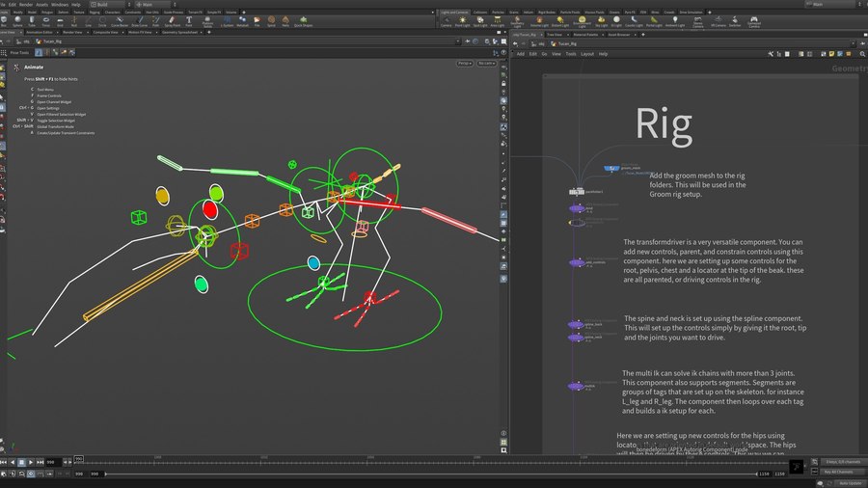
Task: Select the Quick Shapes shelf tool
Action: [303, 21]
